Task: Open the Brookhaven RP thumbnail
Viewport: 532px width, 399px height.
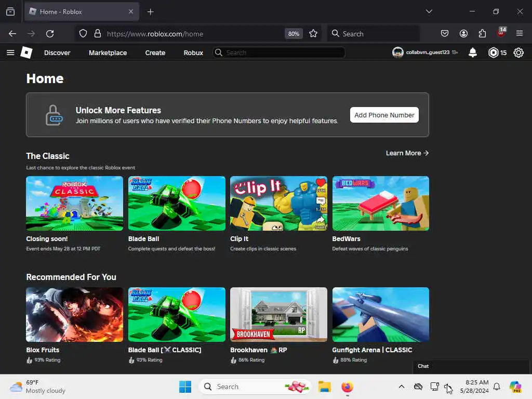Action: tap(278, 314)
